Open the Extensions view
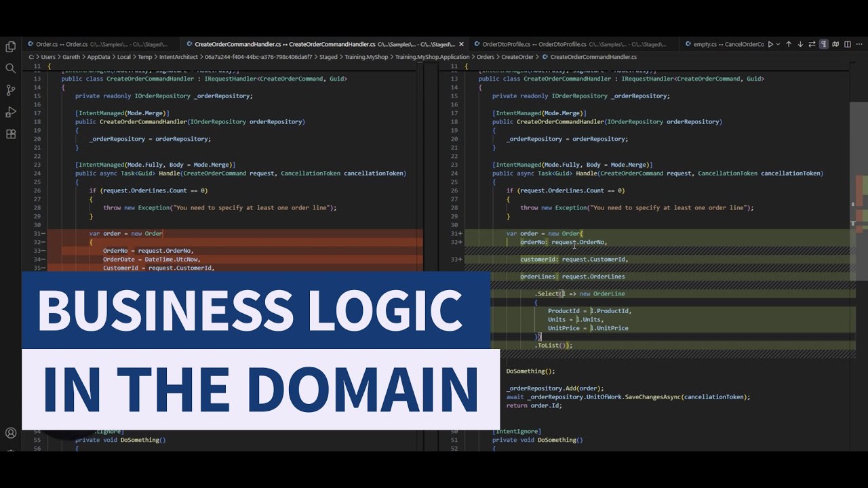This screenshot has width=868, height=488. (x=11, y=134)
